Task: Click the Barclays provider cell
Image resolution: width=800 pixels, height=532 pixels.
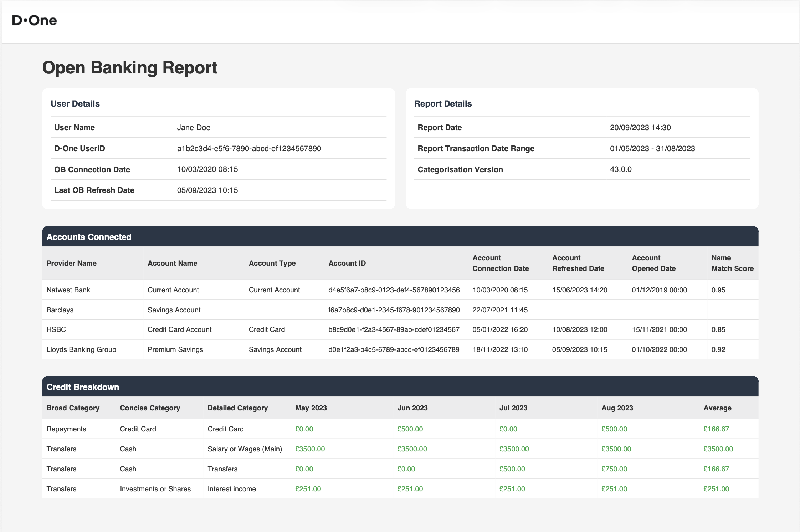Action: 60,310
